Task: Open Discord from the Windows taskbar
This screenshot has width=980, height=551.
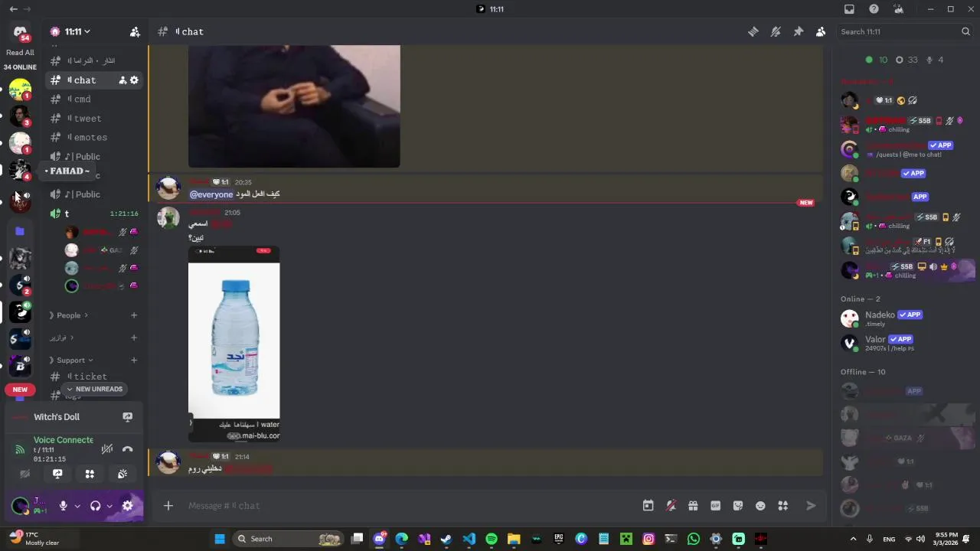Action: (x=379, y=539)
